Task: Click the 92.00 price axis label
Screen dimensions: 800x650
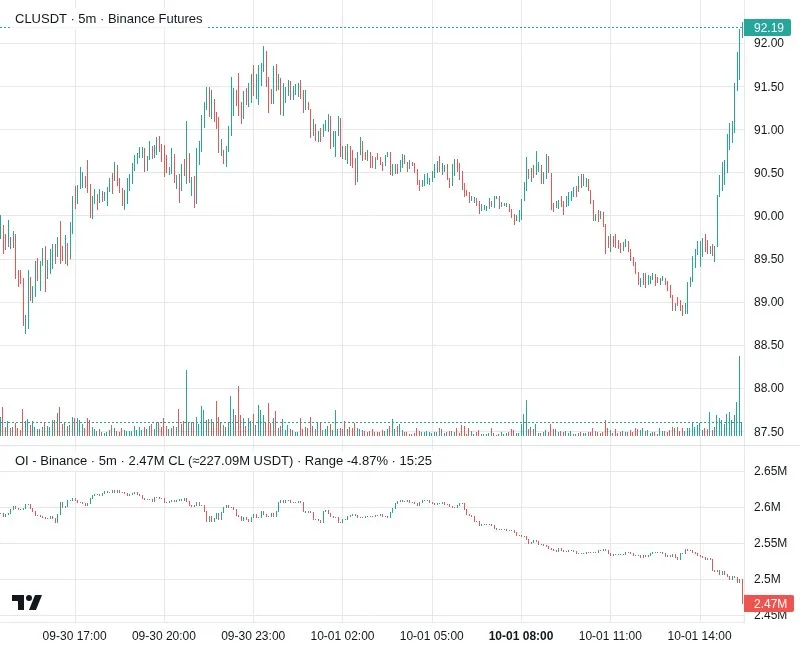Action: click(x=769, y=43)
